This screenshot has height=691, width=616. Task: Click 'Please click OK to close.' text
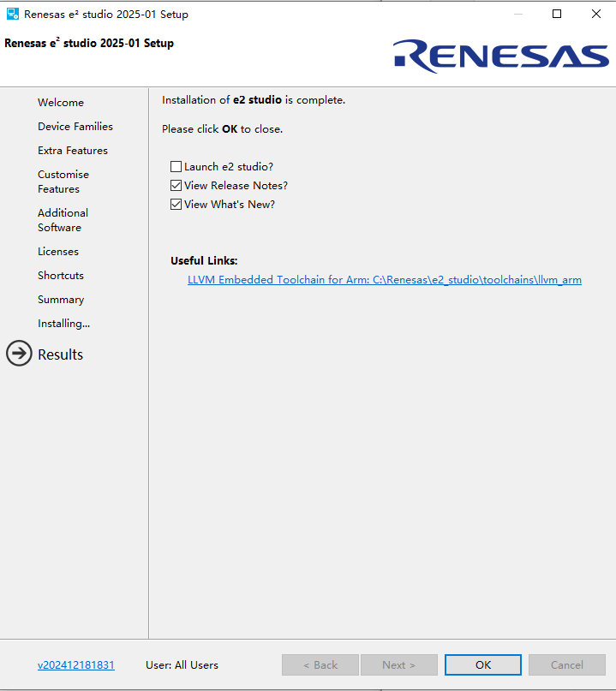(222, 129)
